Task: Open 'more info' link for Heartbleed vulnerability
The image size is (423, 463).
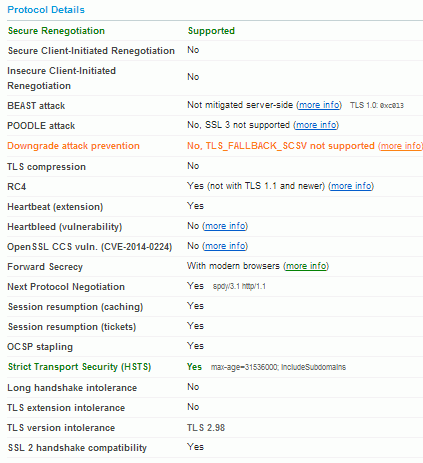Action: point(225,226)
